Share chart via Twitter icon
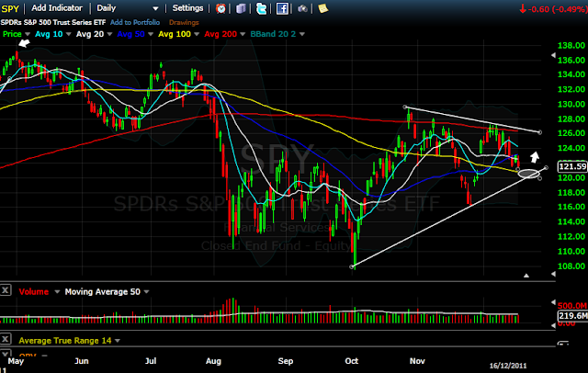The image size is (588, 373). point(261,8)
